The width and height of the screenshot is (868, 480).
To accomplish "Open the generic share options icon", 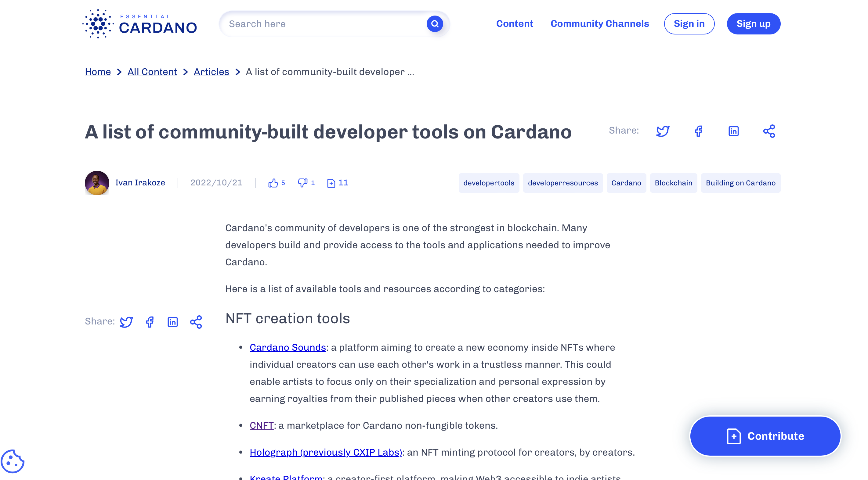I will (x=769, y=131).
